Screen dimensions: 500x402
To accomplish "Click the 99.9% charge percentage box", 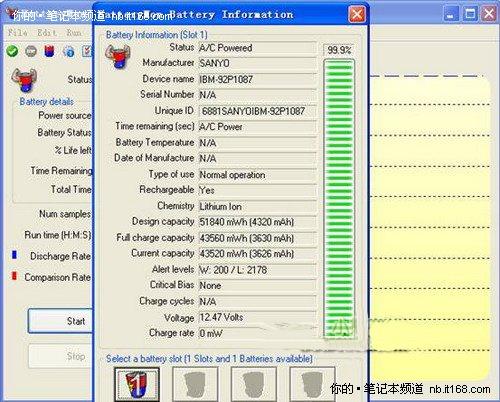I will click(x=339, y=50).
